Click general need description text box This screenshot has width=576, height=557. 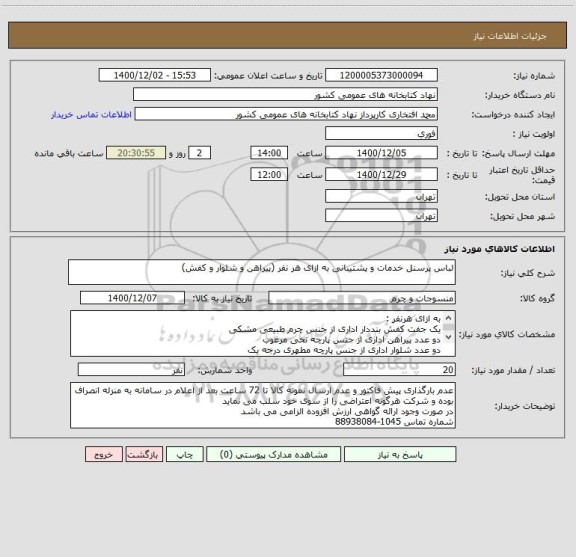click(262, 272)
